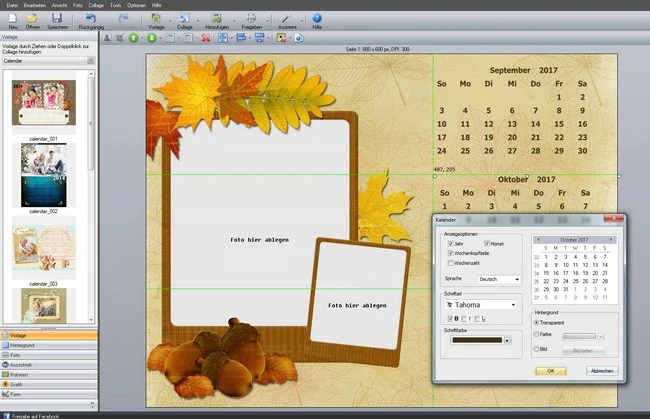Click the Freigeben printer icon
The height and width of the screenshot is (419, 650).
point(251,18)
